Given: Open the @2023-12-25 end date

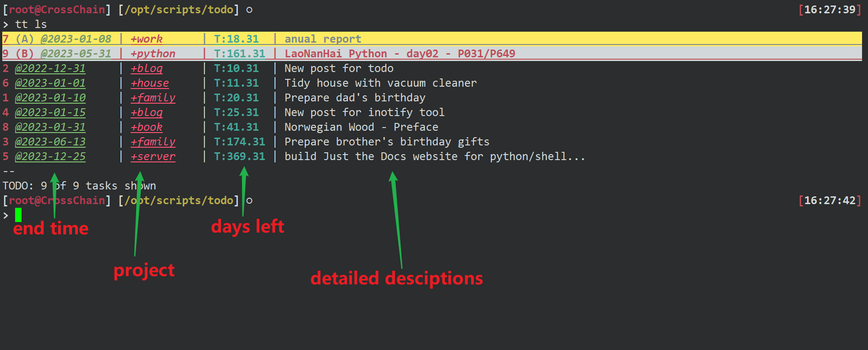Looking at the screenshot, I should 50,156.
